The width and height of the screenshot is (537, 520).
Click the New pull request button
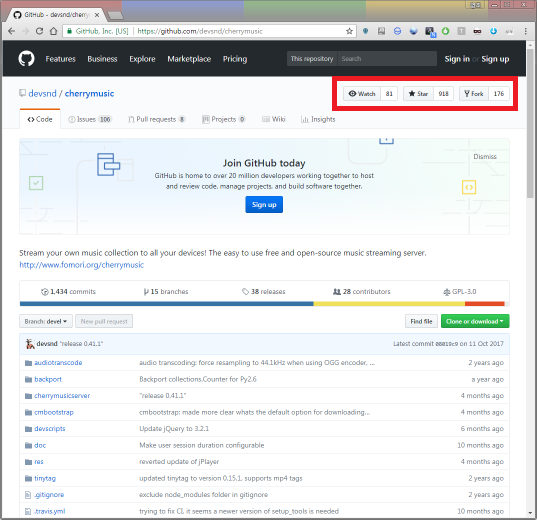pyautogui.click(x=104, y=321)
